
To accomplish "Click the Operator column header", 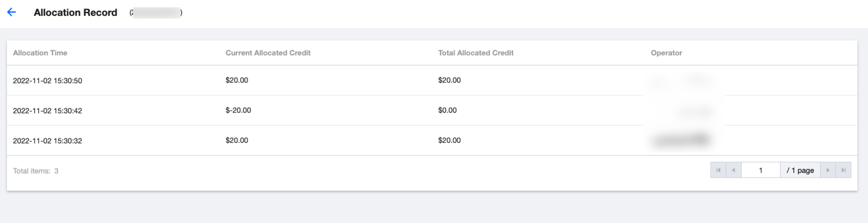I will [x=666, y=53].
